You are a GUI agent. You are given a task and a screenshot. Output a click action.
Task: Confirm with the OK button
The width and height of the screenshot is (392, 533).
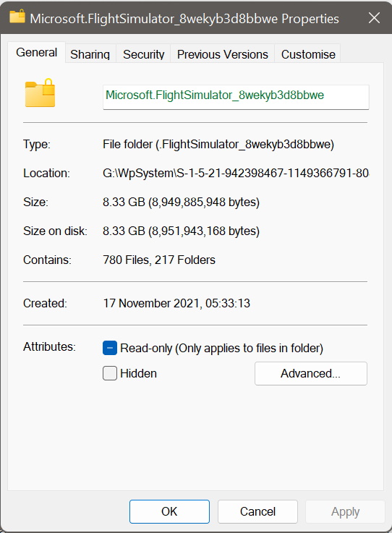pos(169,511)
